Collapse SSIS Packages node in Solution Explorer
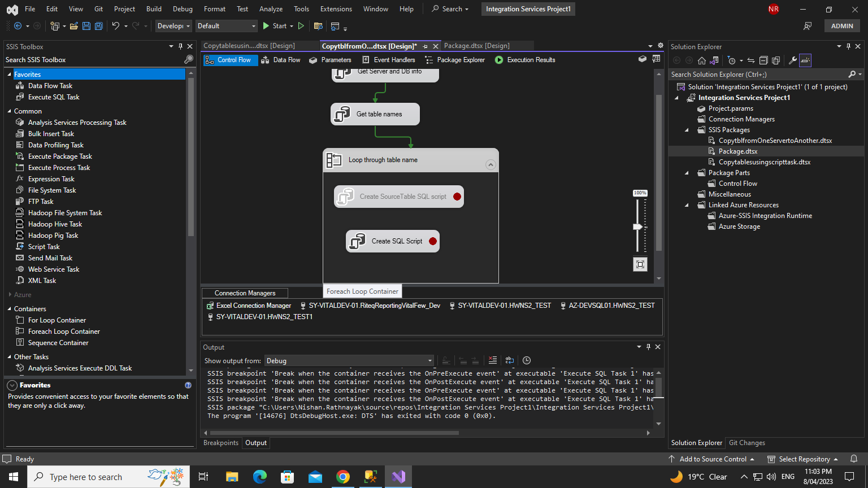 click(x=687, y=130)
